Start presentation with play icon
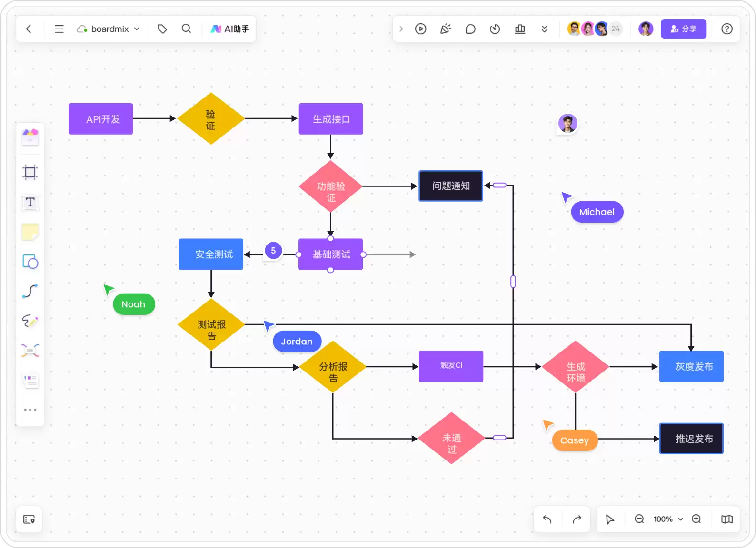The height and width of the screenshot is (548, 756). click(x=420, y=29)
